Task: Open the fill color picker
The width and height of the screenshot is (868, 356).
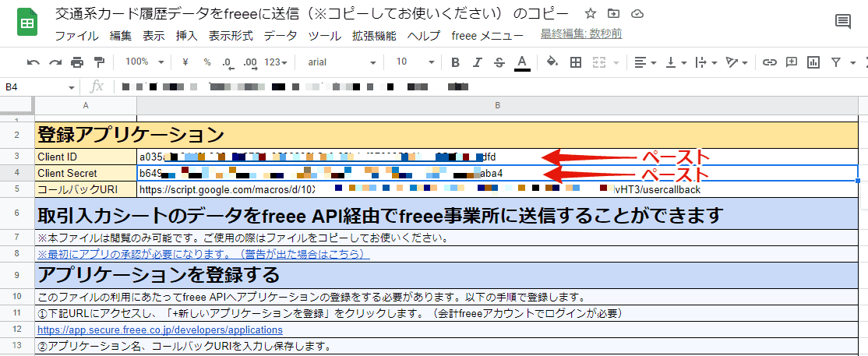Action: pos(552,62)
